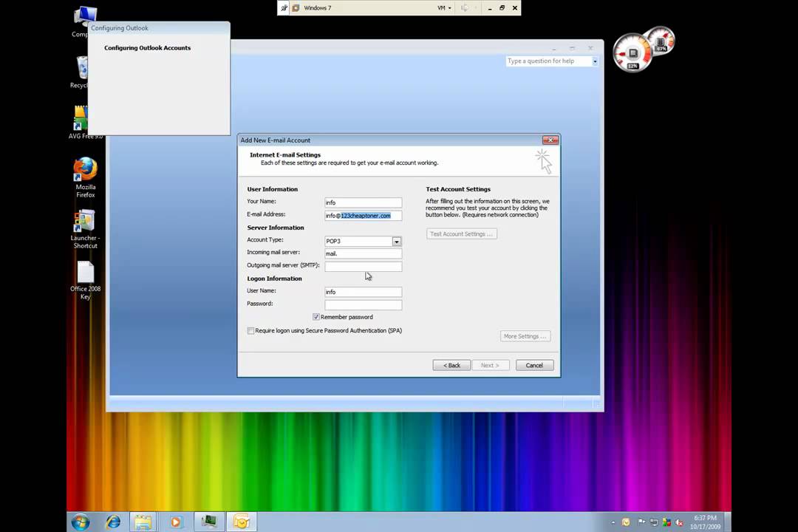The image size is (798, 532).
Task: Select the Launcher - Shortcut desktop icon
Action: click(x=85, y=229)
